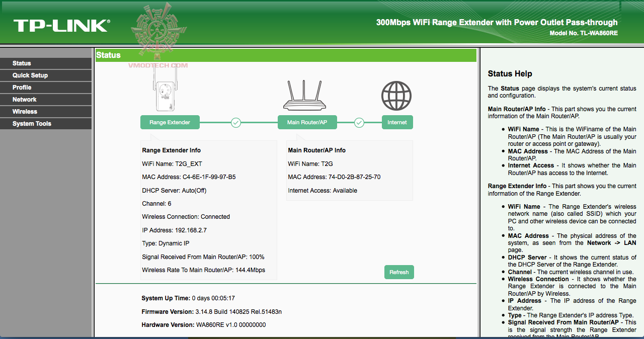This screenshot has height=339, width=644.
Task: Click the Internet Access: Available line
Action: (323, 191)
